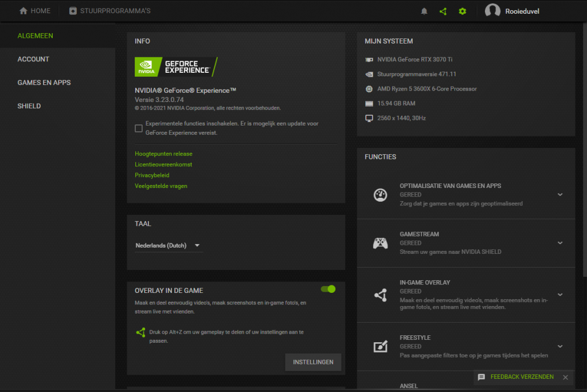Click the share icon for In-Game Overlay
The image size is (587, 392).
click(381, 295)
